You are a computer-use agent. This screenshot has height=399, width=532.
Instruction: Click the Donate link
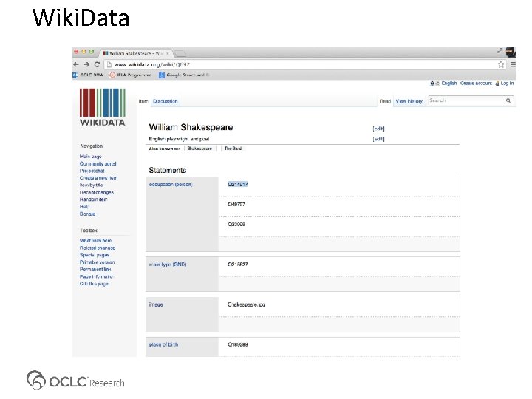(87, 214)
